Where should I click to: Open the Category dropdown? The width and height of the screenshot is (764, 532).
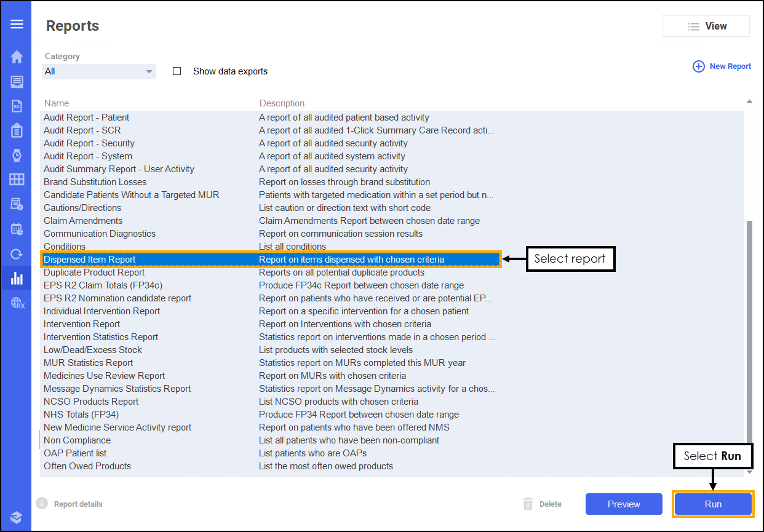[98, 71]
